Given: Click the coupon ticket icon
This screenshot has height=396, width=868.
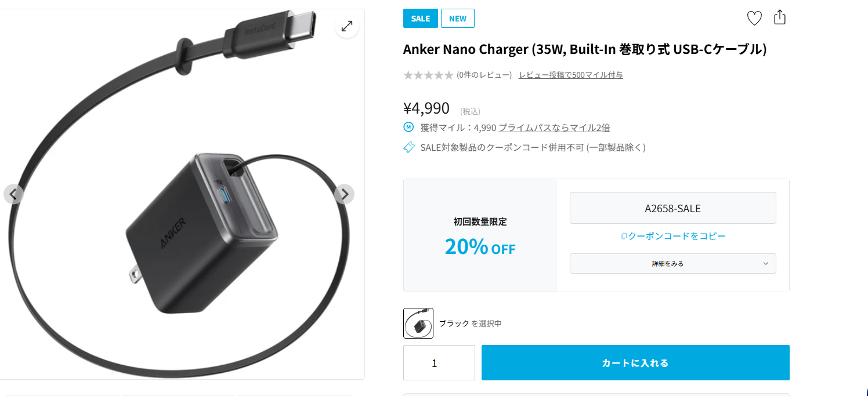Looking at the screenshot, I should [x=409, y=147].
